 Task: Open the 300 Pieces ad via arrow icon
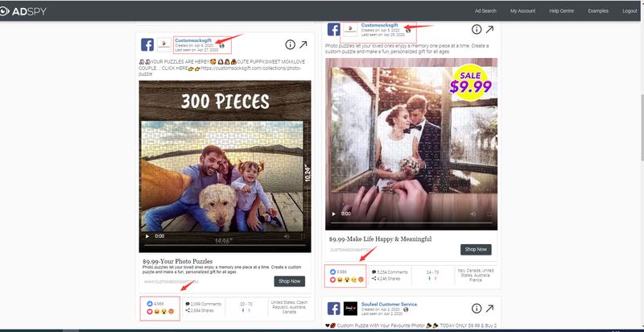[x=306, y=45]
